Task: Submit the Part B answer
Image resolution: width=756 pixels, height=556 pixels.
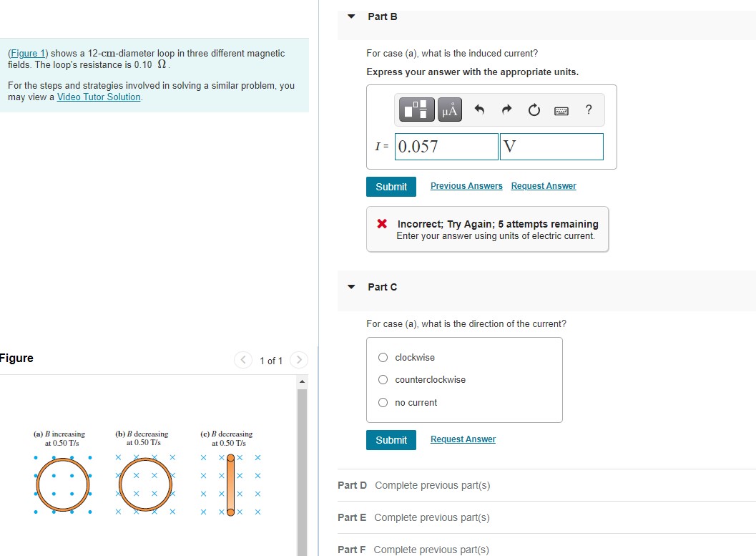Action: point(391,186)
